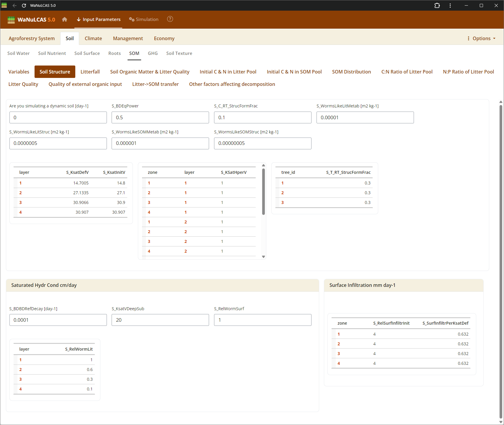This screenshot has height=425, width=504.
Task: Select the GHG sub-tab
Action: 153,53
